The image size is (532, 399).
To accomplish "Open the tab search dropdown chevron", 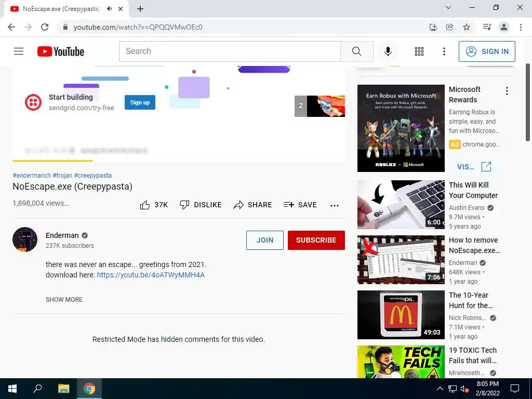I will (x=448, y=7).
